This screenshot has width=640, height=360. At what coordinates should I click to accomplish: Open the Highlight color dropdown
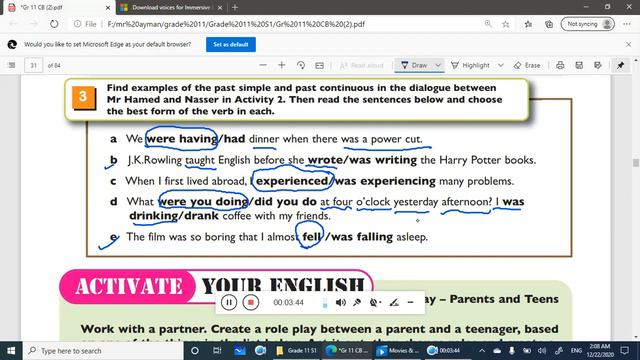click(501, 65)
